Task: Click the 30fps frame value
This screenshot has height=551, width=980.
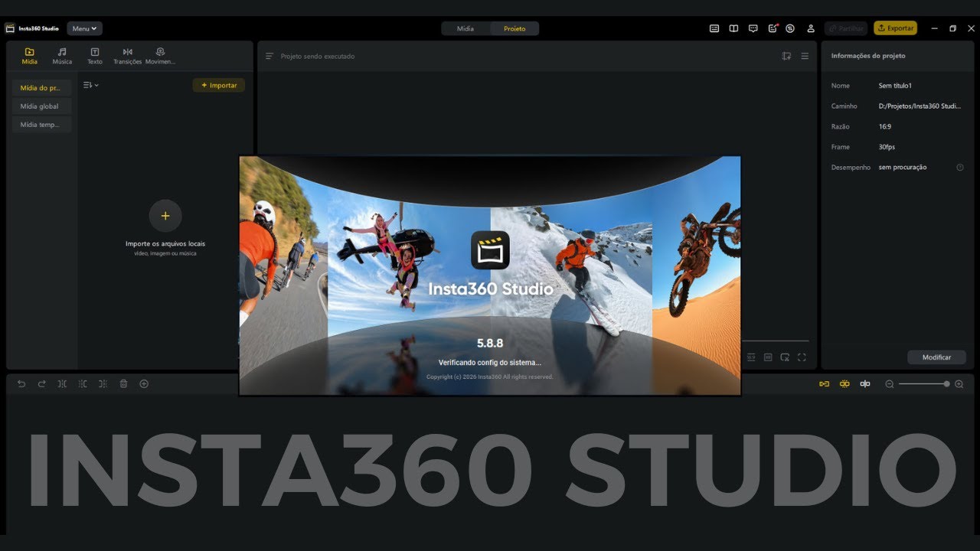Action: (887, 147)
